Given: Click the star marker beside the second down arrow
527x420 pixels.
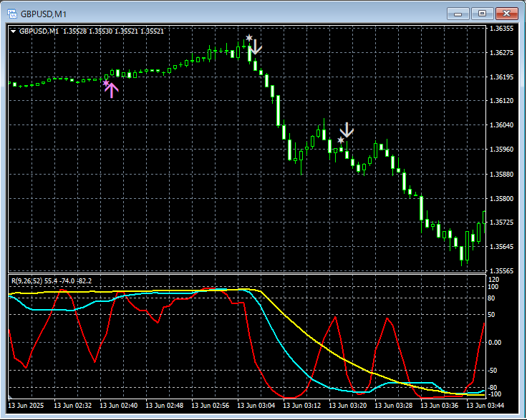Looking at the screenshot, I should click(340, 140).
